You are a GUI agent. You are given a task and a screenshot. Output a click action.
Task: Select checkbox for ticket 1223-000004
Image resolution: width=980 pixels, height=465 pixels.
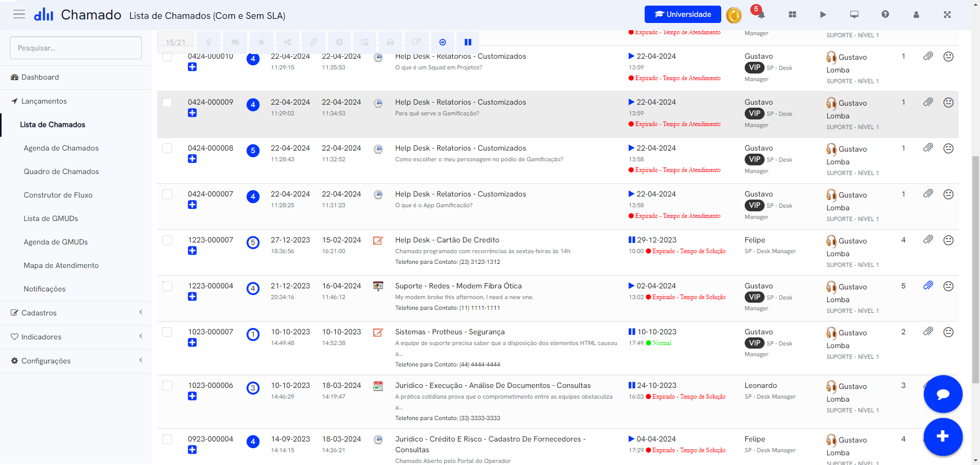point(167,286)
